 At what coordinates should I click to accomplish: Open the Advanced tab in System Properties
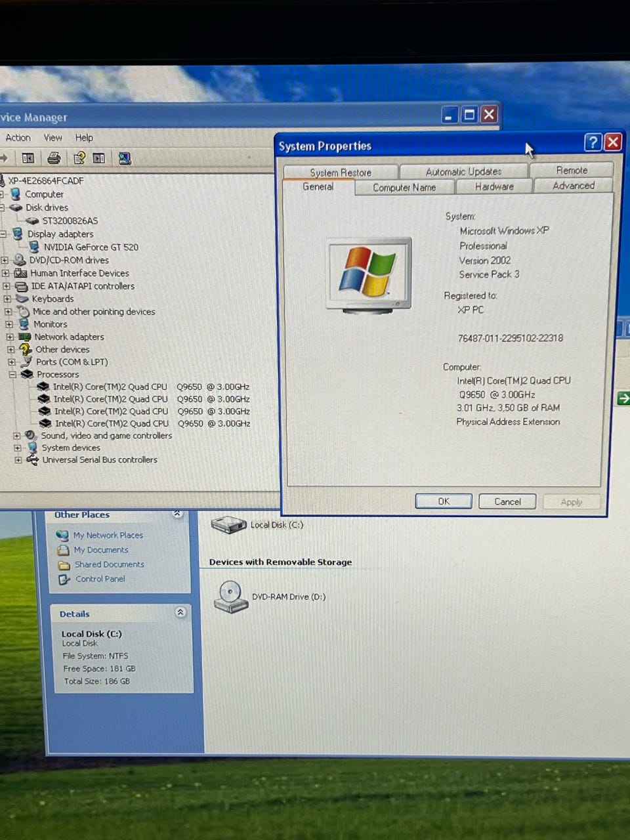[574, 186]
